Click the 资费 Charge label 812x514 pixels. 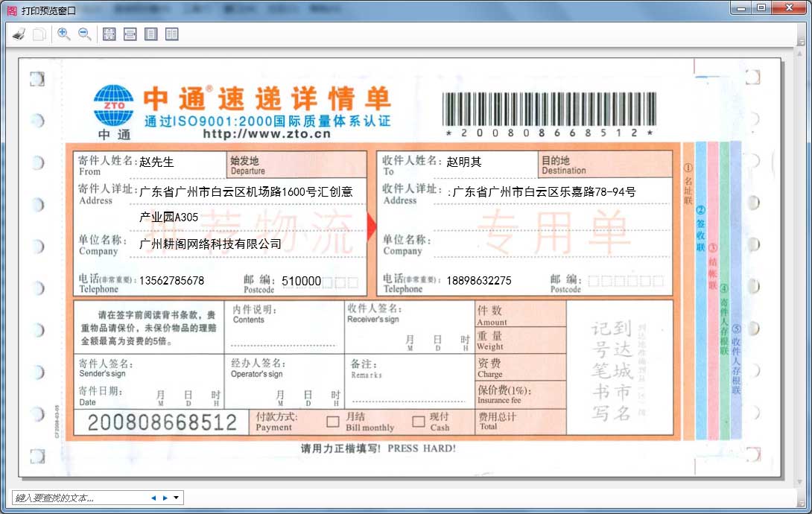tap(490, 368)
